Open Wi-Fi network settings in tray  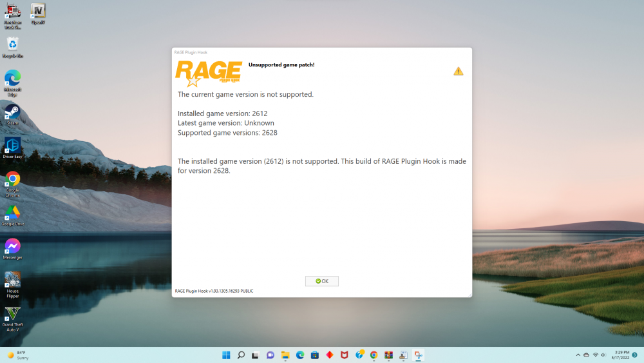click(x=596, y=355)
